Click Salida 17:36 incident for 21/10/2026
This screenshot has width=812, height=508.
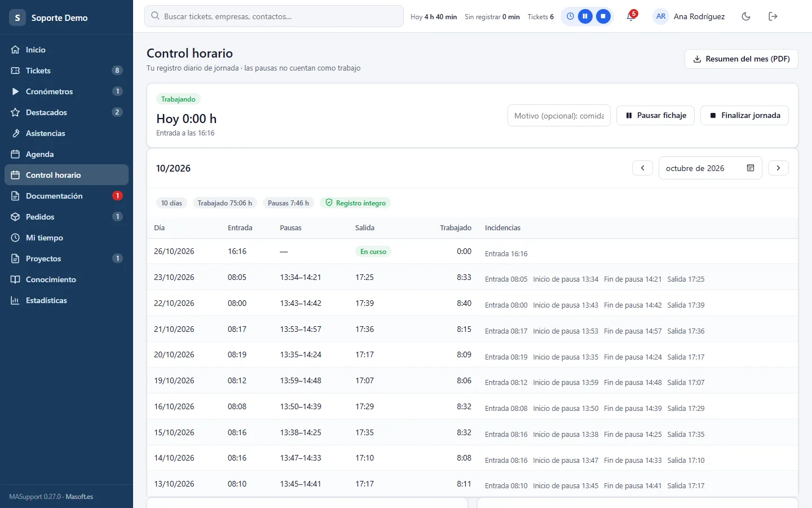coord(686,331)
